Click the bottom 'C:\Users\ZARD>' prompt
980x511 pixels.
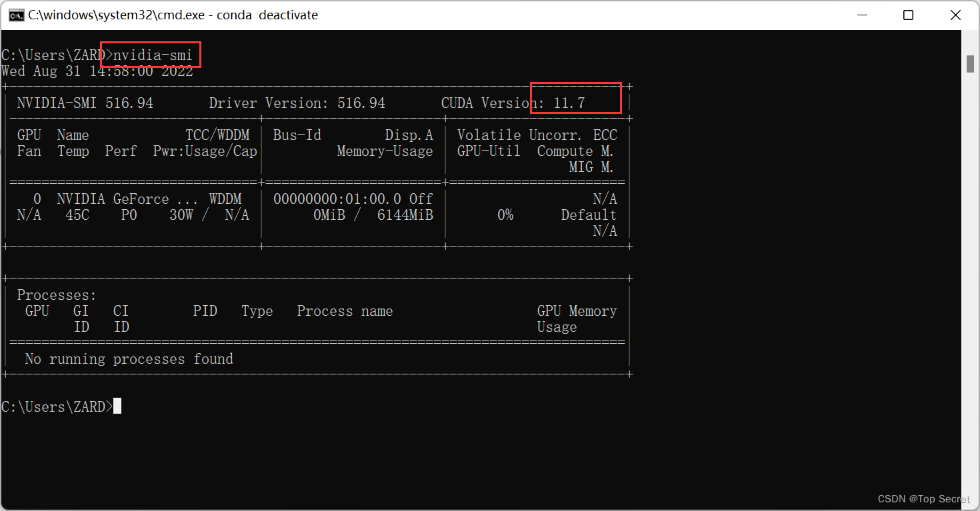(57, 407)
